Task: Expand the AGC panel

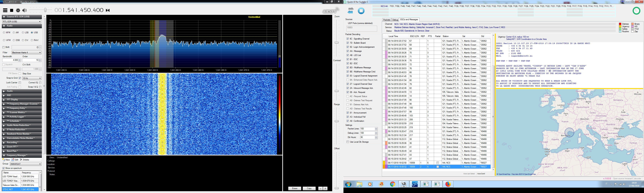Action: pyautogui.click(x=22, y=95)
